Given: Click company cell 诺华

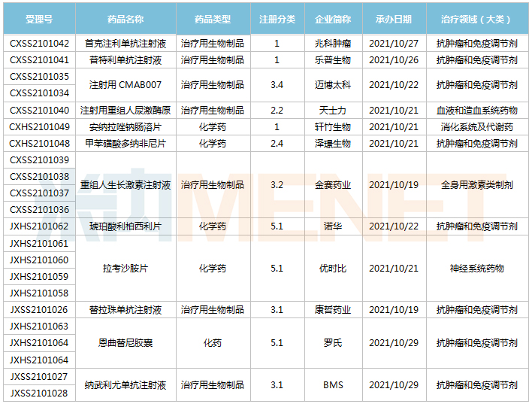Looking at the screenshot, I should click(x=334, y=226).
